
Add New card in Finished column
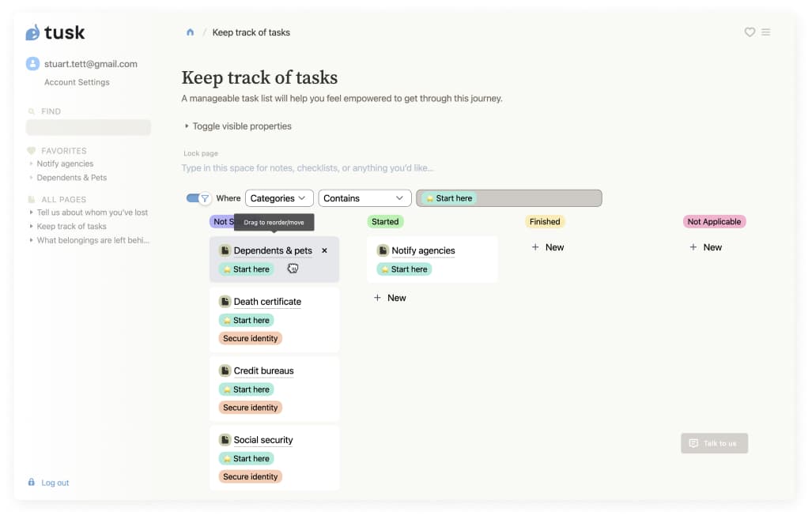[548, 247]
